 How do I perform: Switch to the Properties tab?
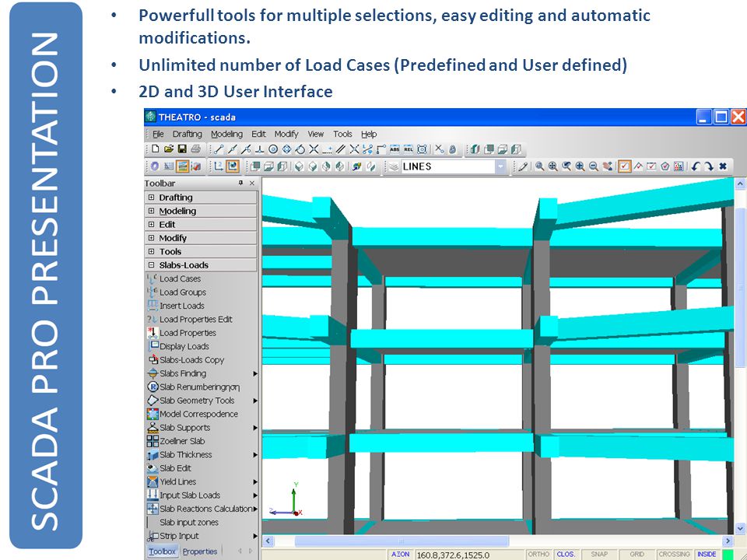pos(200,551)
